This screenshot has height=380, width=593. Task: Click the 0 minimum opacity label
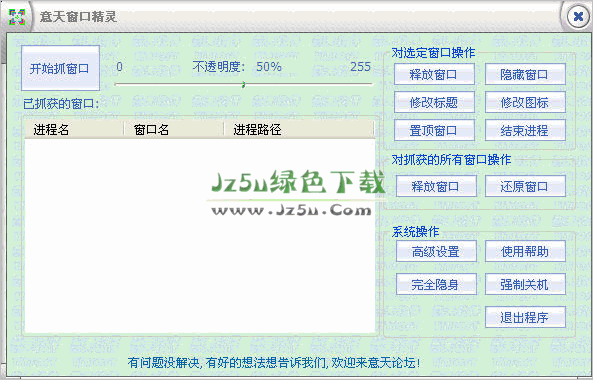point(120,67)
